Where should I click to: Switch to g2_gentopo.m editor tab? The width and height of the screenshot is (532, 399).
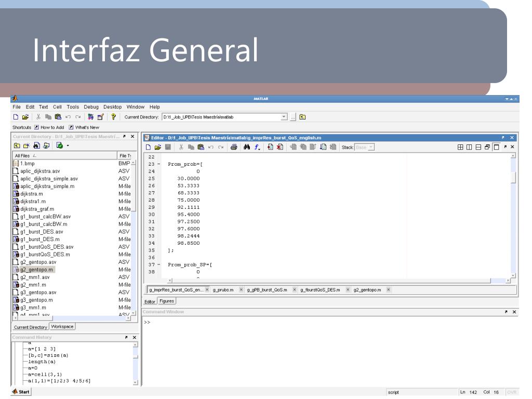tap(367, 290)
